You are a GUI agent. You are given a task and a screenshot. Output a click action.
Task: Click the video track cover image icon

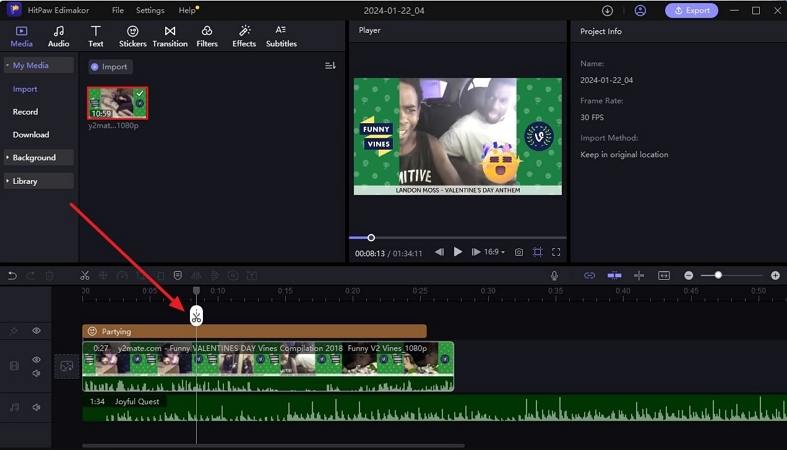66,366
